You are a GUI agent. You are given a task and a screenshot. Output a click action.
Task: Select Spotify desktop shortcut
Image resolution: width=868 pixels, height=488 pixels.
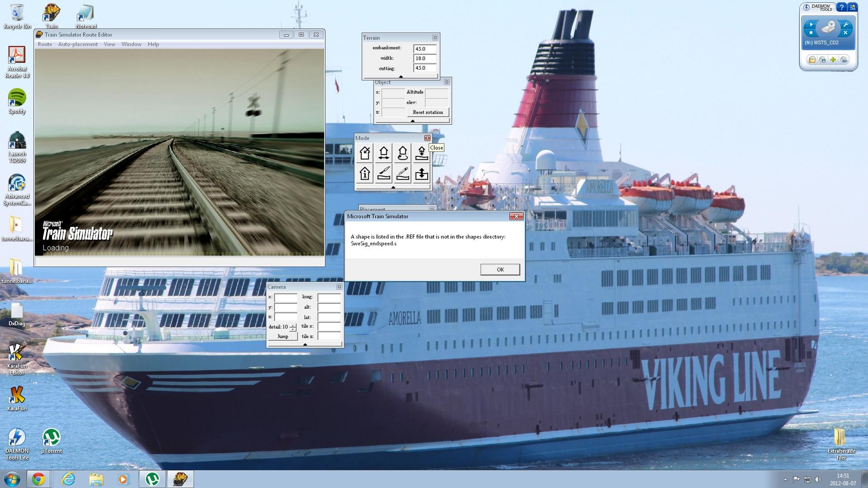point(17,101)
